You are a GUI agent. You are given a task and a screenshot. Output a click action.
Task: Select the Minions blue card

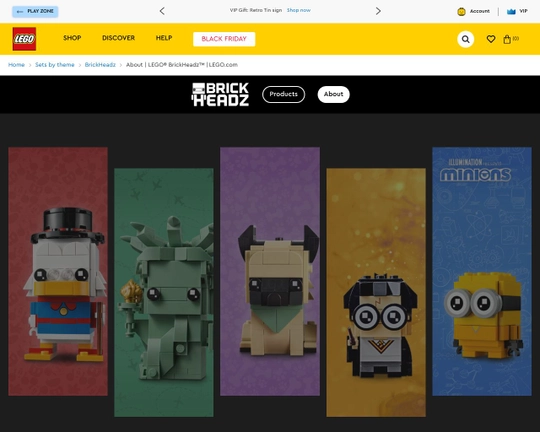(x=482, y=271)
